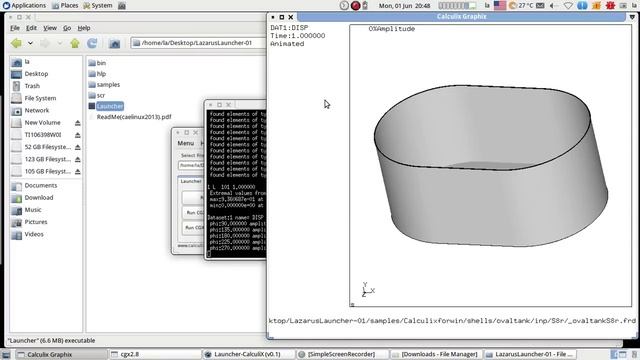Open the 27 °C weather applet
Screen dimensions: 640x360
(521, 6)
